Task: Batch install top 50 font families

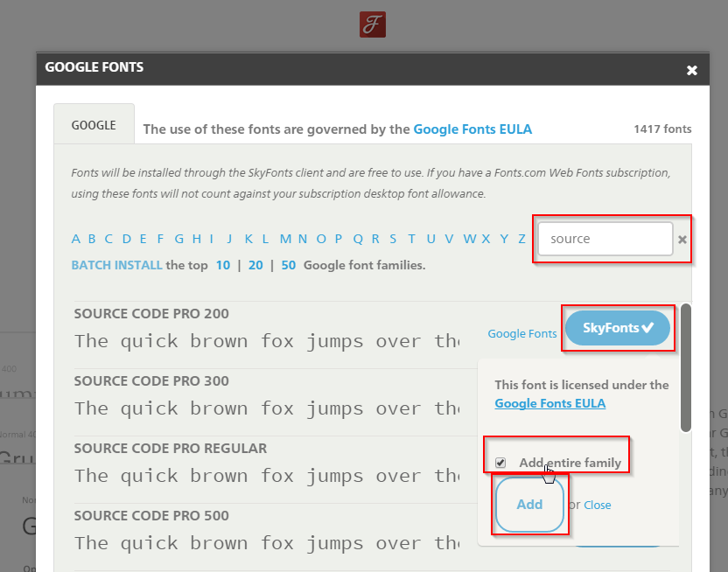Action: click(289, 265)
